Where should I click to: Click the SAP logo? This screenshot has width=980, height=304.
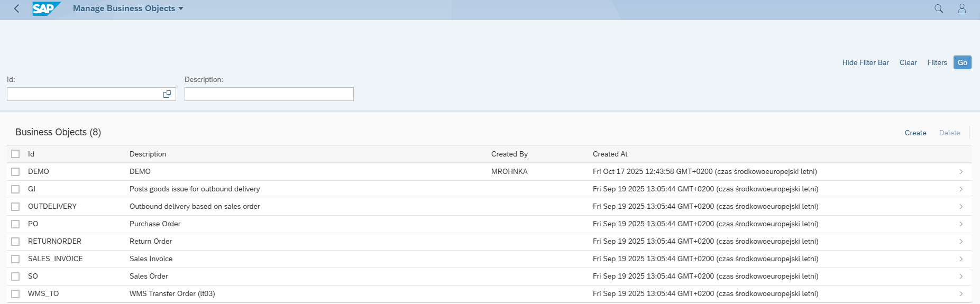45,8
